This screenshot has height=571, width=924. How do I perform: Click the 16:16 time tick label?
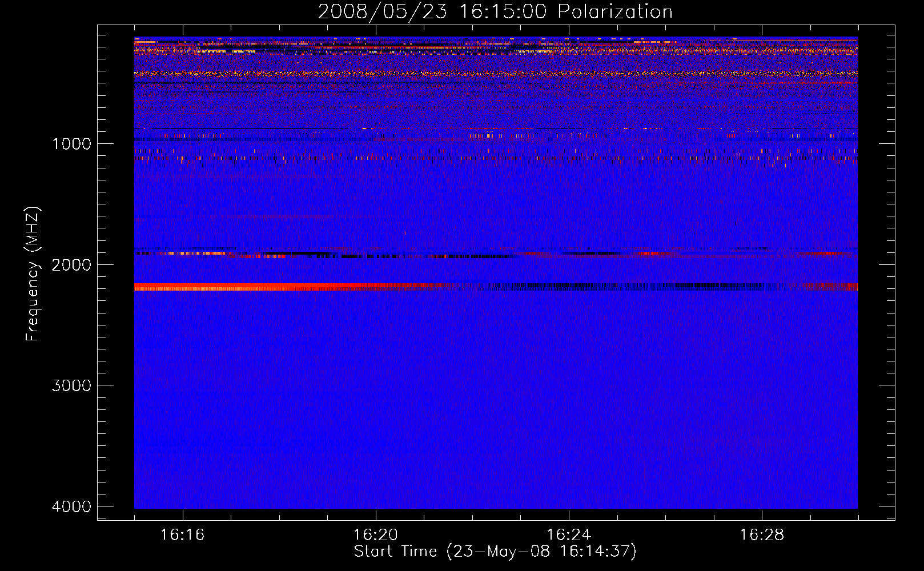[183, 535]
